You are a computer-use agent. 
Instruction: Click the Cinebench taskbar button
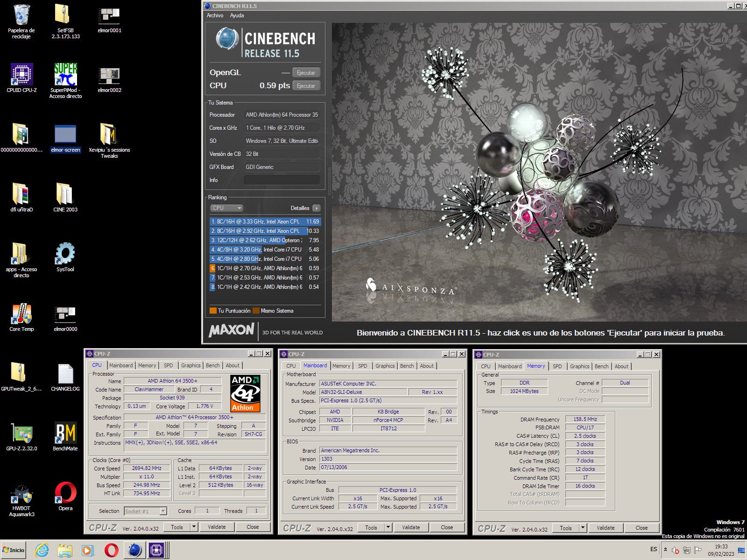134,550
